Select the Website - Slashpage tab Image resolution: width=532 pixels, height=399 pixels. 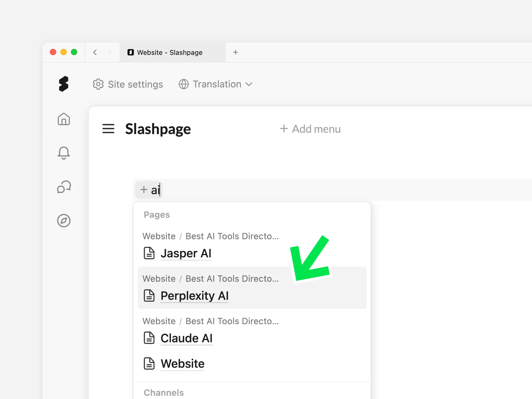(172, 52)
